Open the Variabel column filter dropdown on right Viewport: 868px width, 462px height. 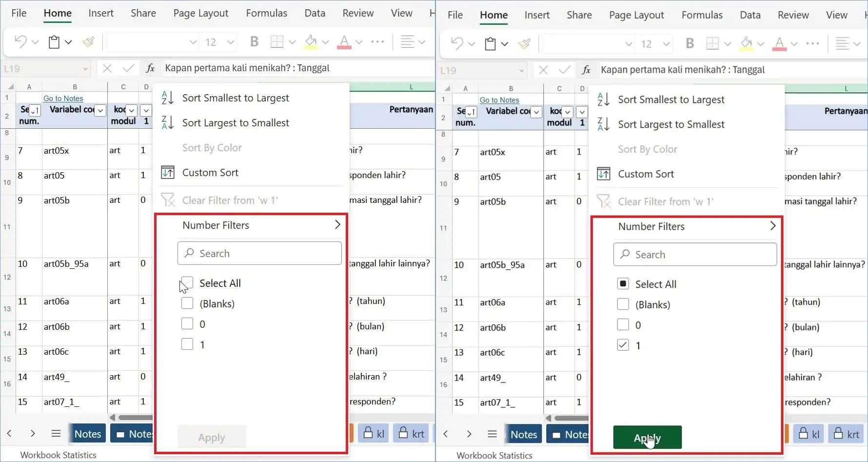click(536, 112)
